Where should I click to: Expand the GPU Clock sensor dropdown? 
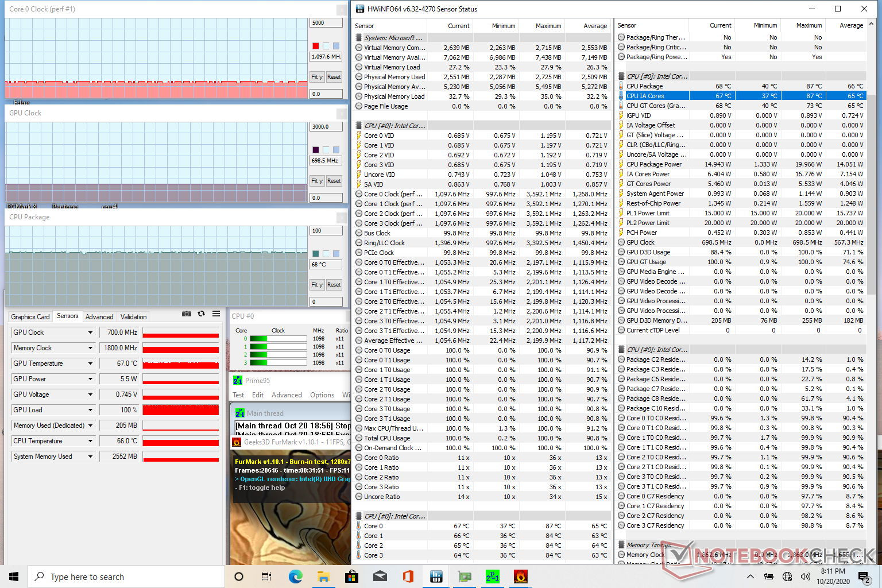(90, 332)
